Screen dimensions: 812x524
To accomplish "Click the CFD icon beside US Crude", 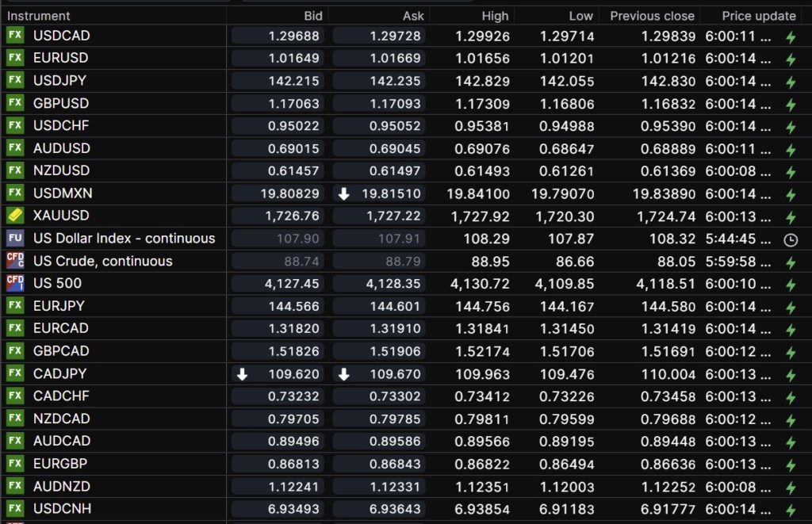I will click(15, 261).
